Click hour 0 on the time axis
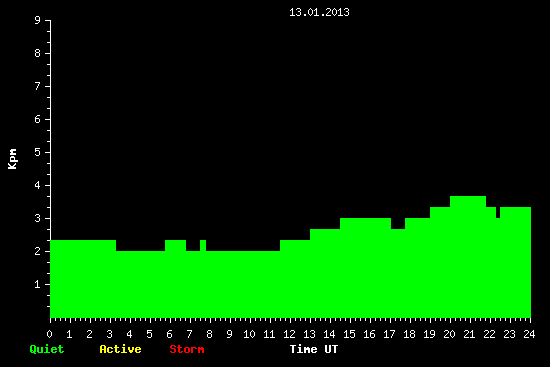Image resolution: width=550 pixels, height=367 pixels. [x=49, y=334]
